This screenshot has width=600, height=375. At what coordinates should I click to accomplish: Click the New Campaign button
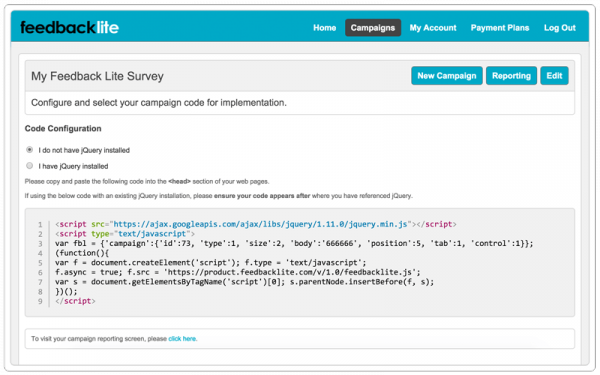[447, 76]
